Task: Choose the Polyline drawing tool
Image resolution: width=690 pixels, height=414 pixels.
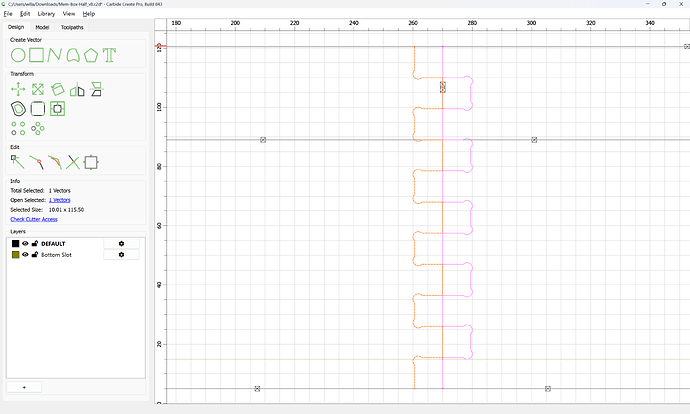Action: pyautogui.click(x=55, y=55)
